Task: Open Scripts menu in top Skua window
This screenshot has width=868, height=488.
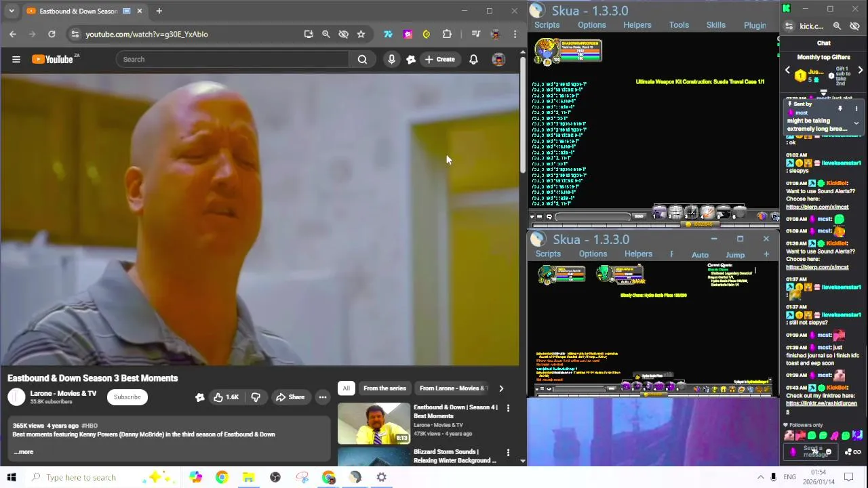Action: tap(547, 25)
